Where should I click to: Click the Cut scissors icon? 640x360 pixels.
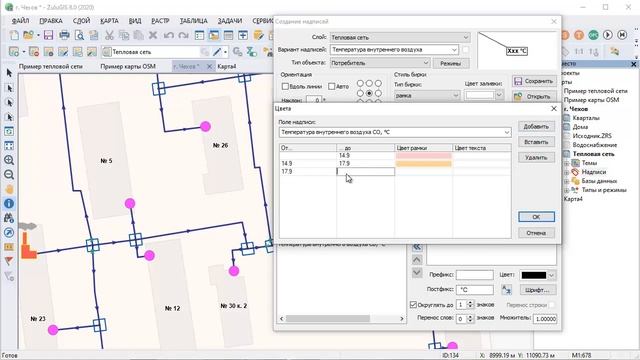[109, 35]
